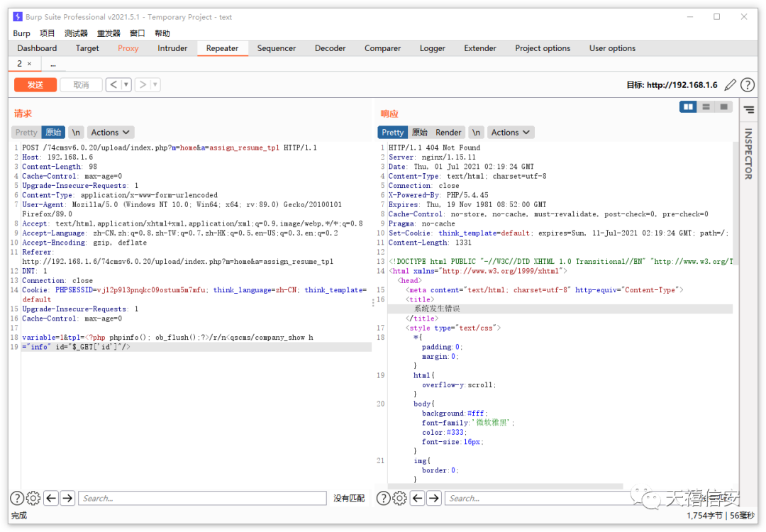Close Repeater tab 2

[29, 64]
